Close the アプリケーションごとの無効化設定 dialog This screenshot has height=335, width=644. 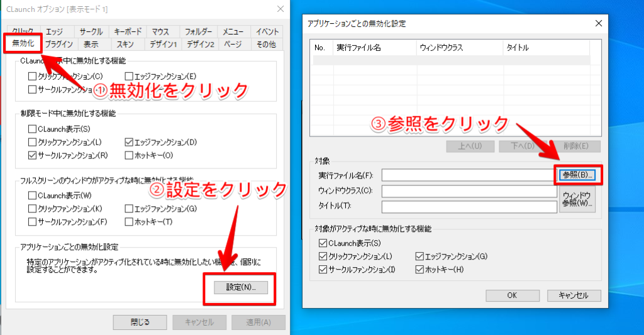tap(599, 23)
